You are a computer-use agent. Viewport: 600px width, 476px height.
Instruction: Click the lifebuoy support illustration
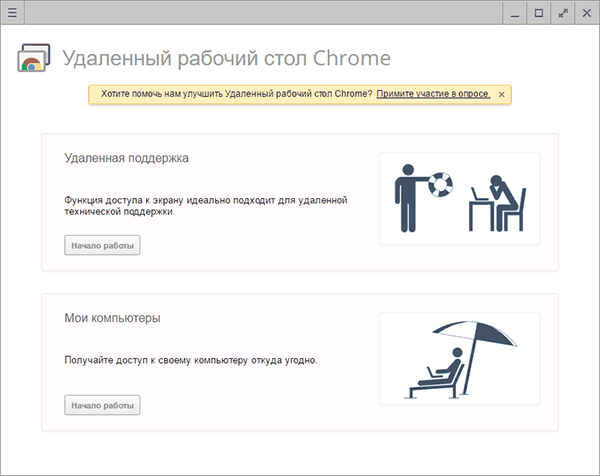tap(441, 183)
